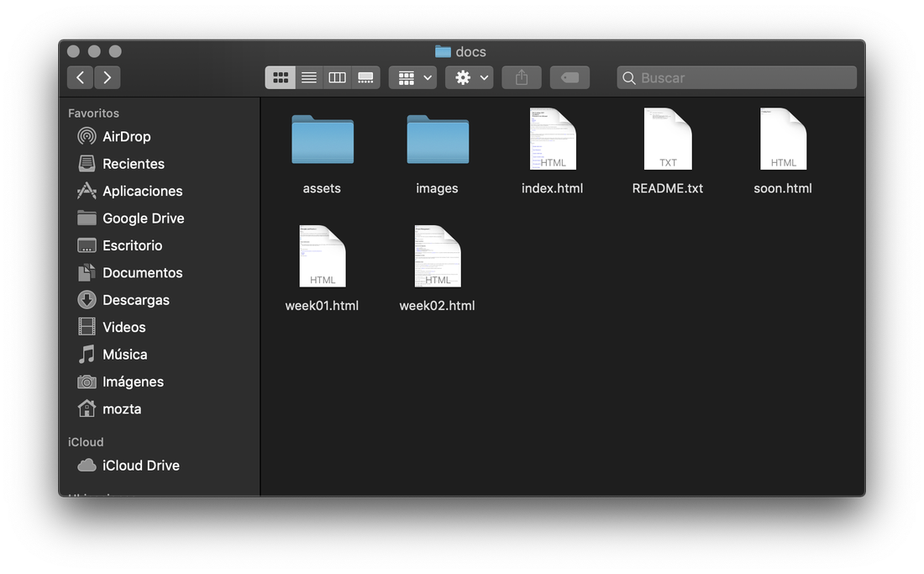Click the Recientes sidebar icon
This screenshot has width=924, height=574.
(x=87, y=163)
